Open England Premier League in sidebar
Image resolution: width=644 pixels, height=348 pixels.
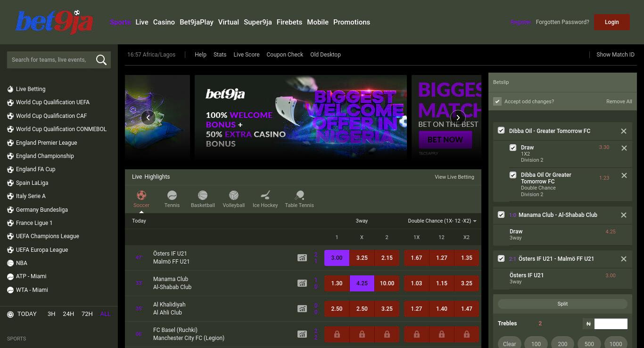pos(46,143)
